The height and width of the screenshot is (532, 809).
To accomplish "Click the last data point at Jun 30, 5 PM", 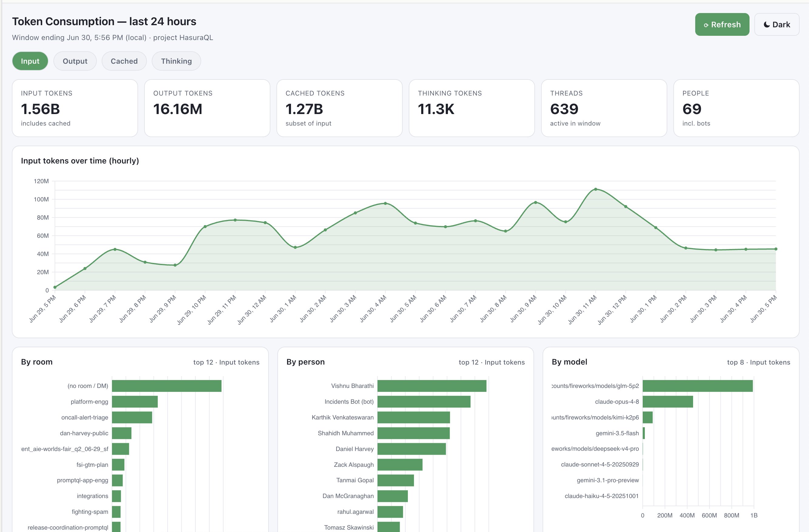I will tap(776, 249).
